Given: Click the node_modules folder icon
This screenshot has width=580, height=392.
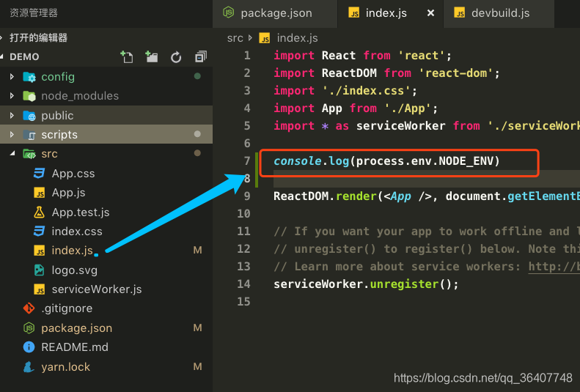Looking at the screenshot, I should 29,96.
